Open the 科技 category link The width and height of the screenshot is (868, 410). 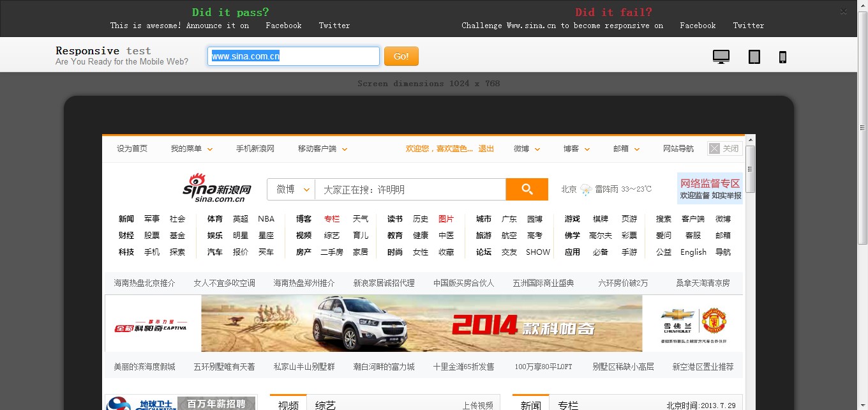pyautogui.click(x=126, y=252)
